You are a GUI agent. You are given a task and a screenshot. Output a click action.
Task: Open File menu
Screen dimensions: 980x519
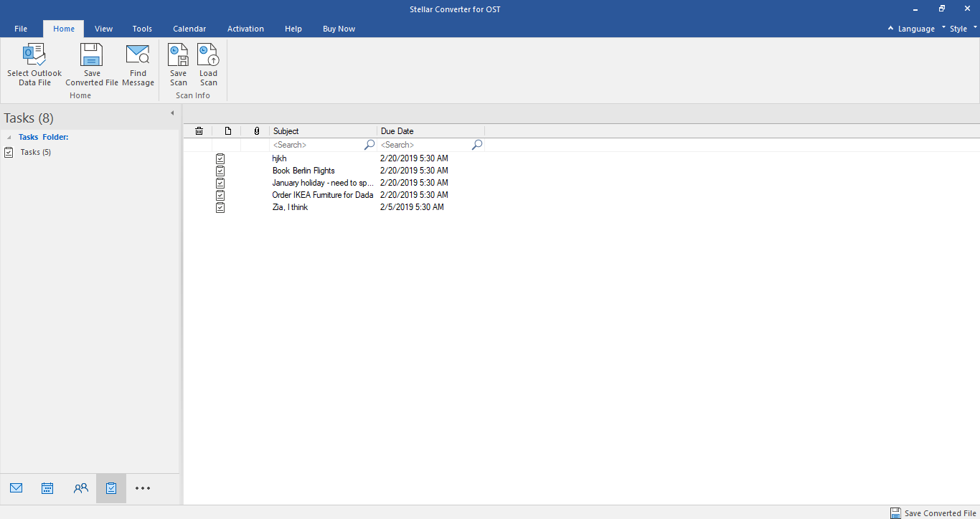(x=21, y=29)
